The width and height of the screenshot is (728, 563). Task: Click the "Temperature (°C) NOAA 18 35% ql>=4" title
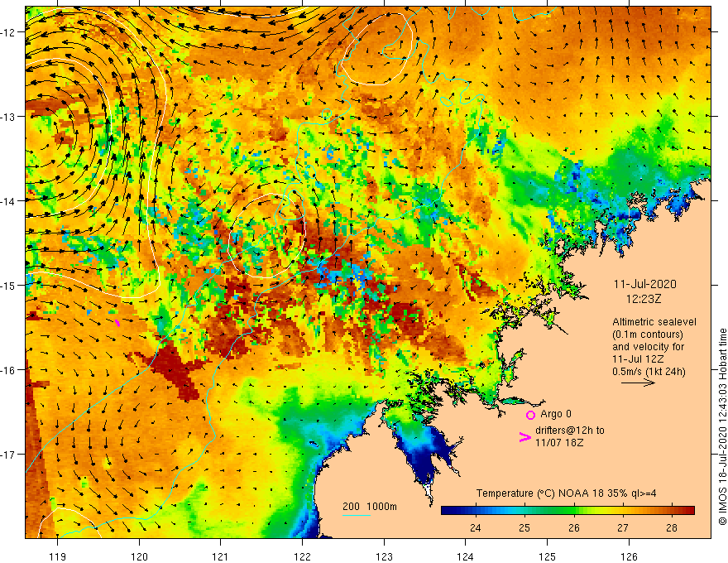(x=566, y=493)
